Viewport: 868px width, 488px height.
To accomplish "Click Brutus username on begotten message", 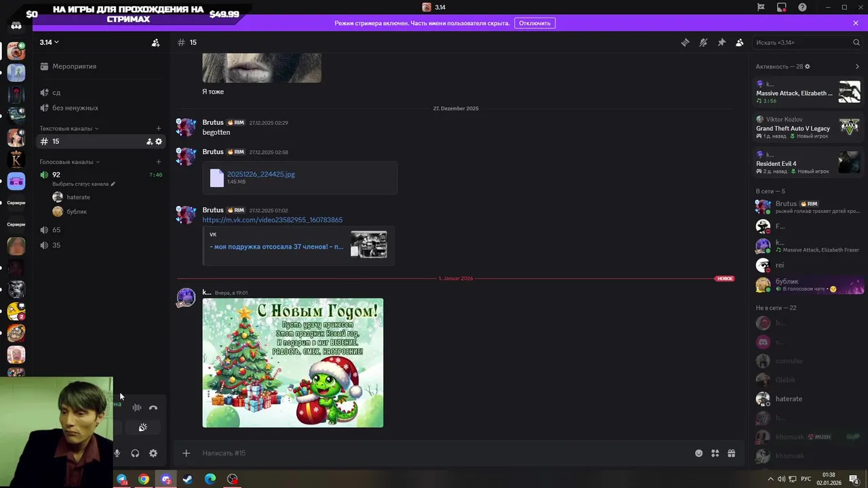I will click(x=213, y=123).
